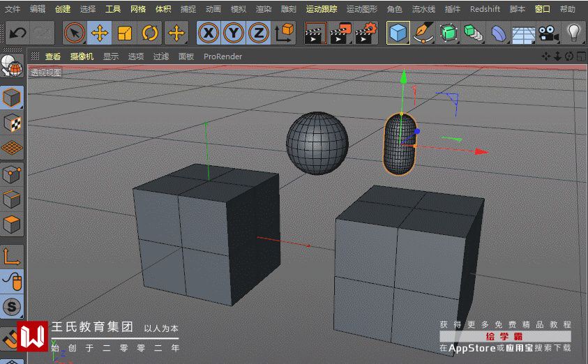Select the Live Selection tool
The height and width of the screenshot is (364, 588).
pos(75,33)
